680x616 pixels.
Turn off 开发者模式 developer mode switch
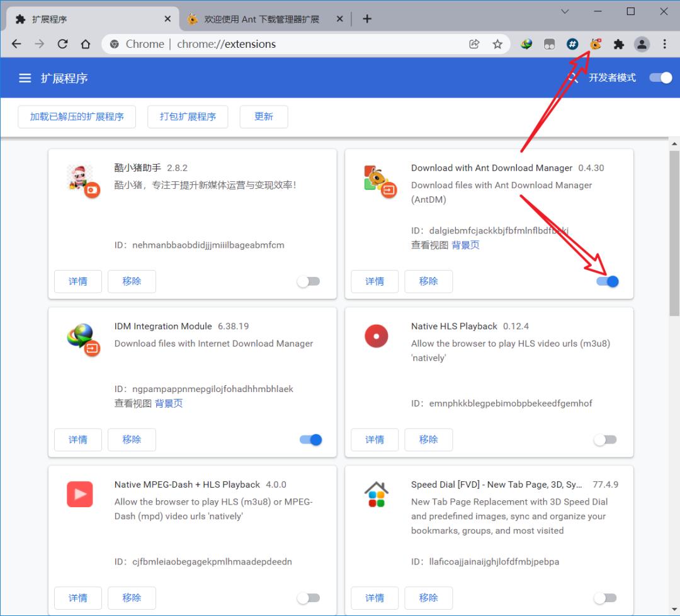(660, 78)
